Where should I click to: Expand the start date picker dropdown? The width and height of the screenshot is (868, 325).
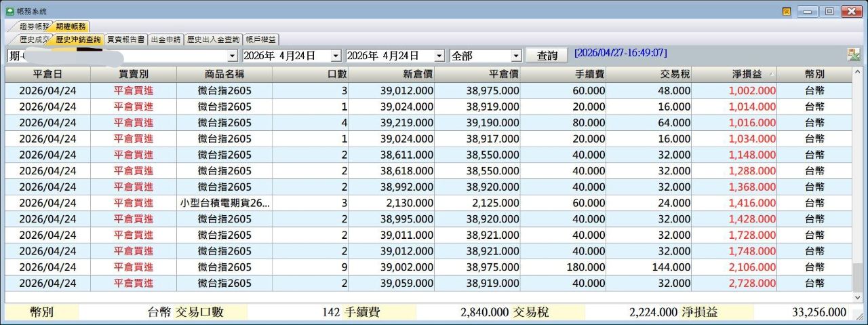click(x=336, y=56)
